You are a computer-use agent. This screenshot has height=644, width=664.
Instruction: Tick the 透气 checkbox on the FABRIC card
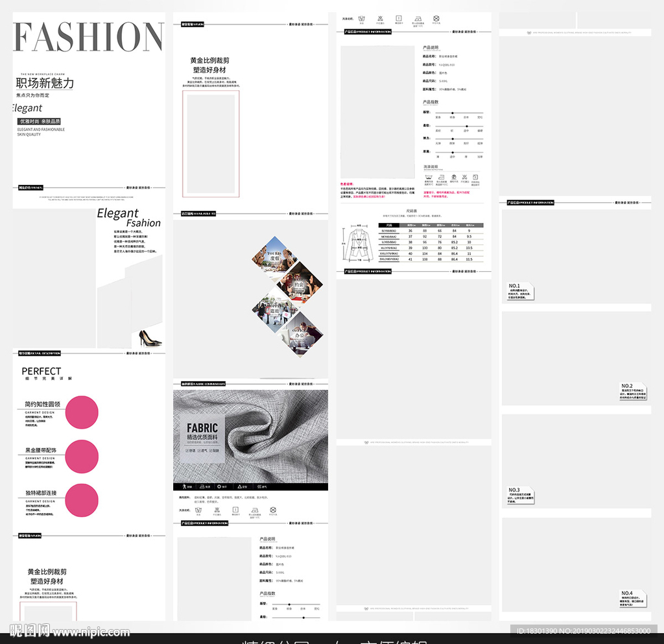coord(199,451)
